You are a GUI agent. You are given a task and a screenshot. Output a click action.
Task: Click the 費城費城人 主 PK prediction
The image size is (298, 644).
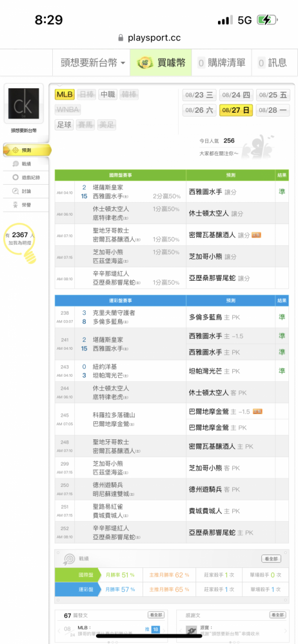coord(214,511)
